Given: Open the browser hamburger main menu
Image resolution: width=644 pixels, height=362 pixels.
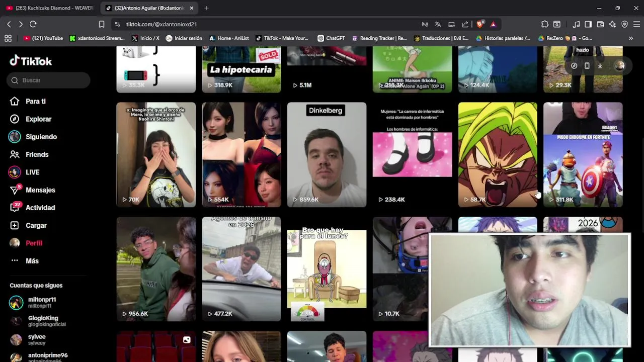Looking at the screenshot, I should click(636, 24).
